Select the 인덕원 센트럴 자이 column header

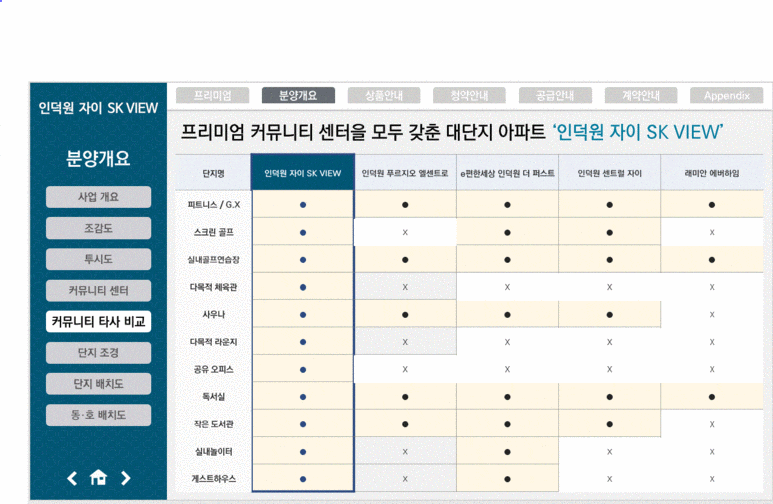610,173
